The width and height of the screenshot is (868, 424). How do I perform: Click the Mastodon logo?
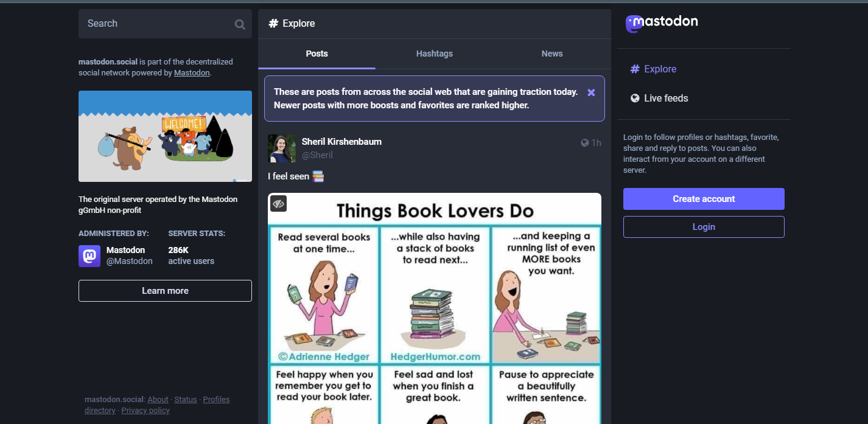coord(662,23)
